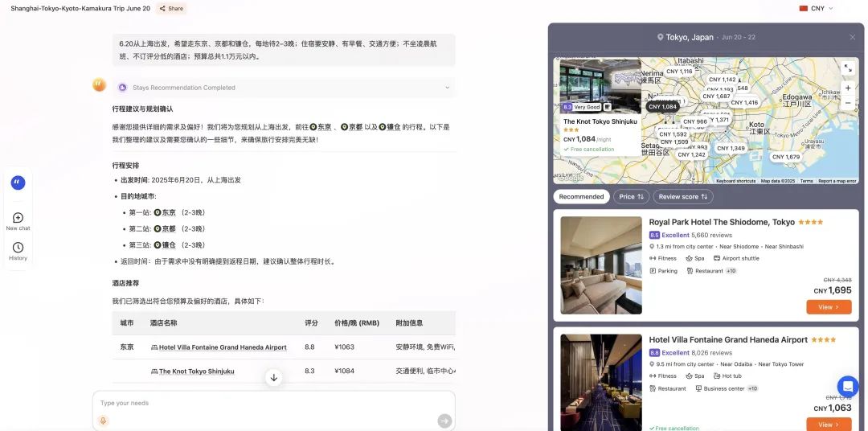The width and height of the screenshot is (868, 431).
Task: Click the map pin icon beside Tokyo, Japan
Action: point(660,37)
